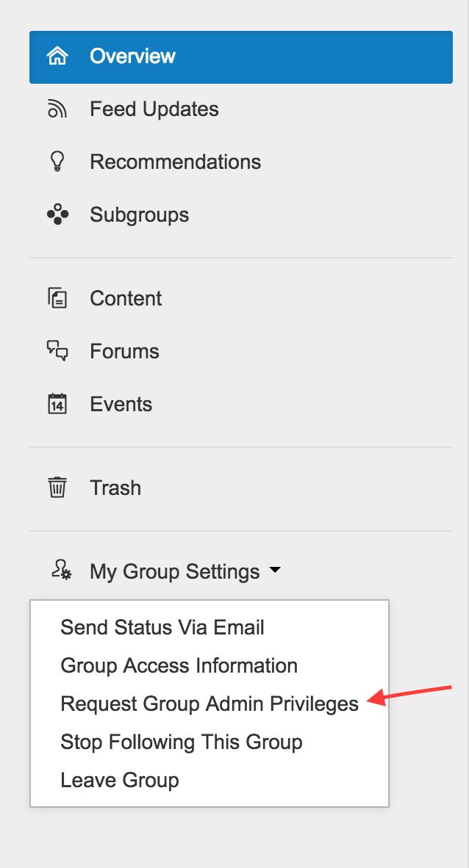Collapse the My Group Settings dropdown arrow
This screenshot has height=868, width=469.
pyautogui.click(x=274, y=570)
